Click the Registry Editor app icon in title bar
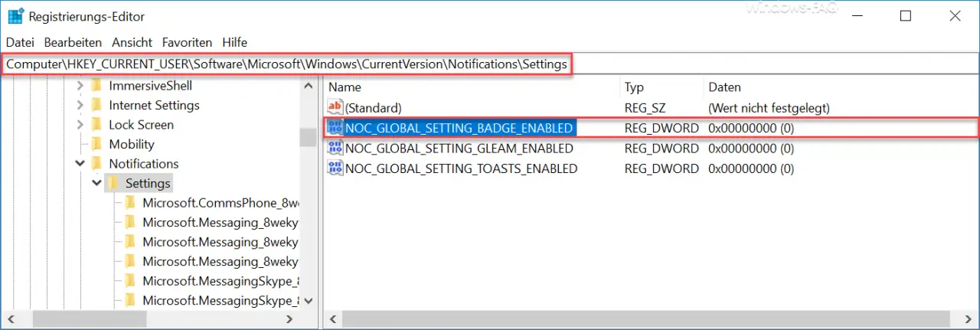Screen dimensions: 980x330 pos(15,16)
